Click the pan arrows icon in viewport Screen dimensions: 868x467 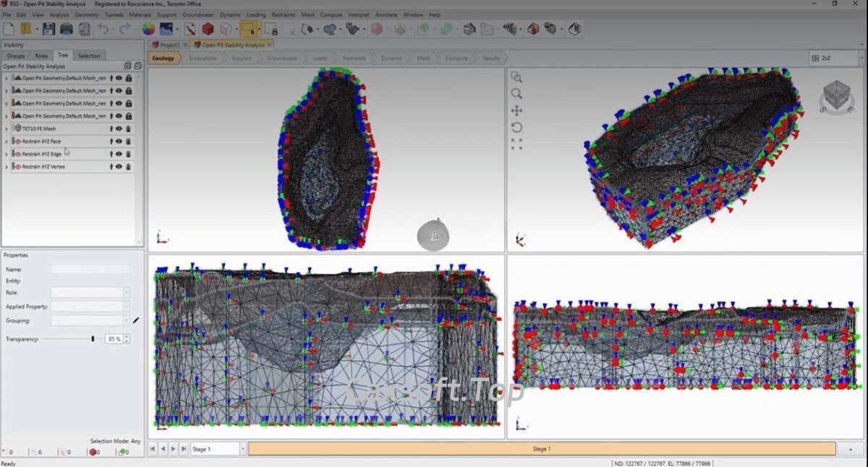(x=516, y=111)
